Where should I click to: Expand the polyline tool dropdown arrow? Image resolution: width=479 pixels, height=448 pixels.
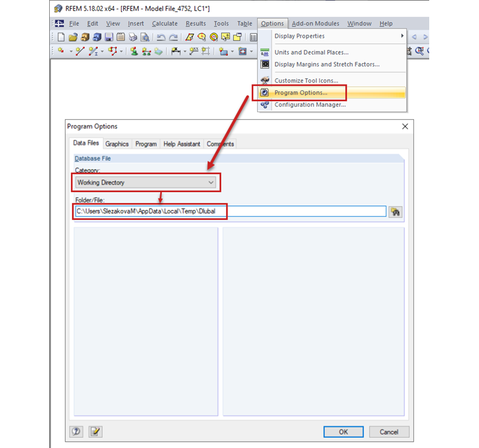click(x=121, y=51)
